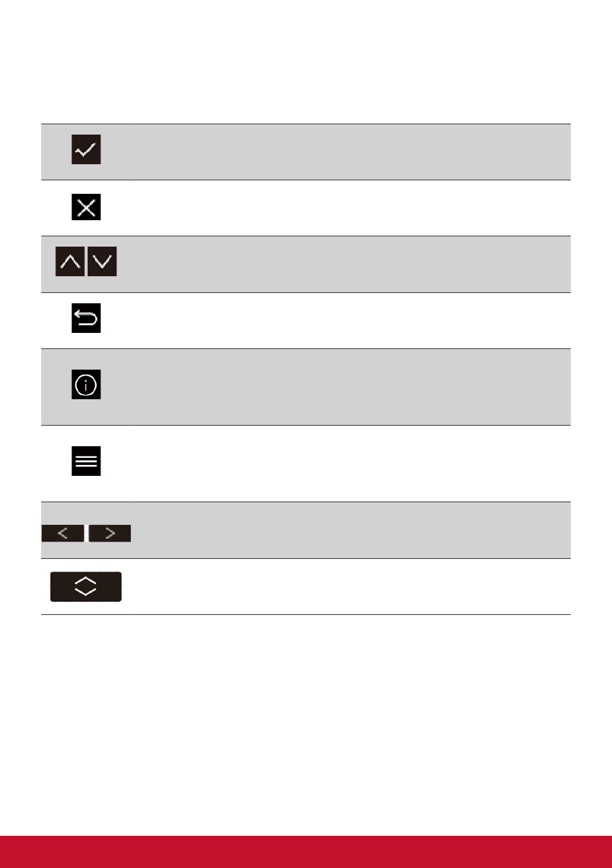Select the white cell beside the X icon
The image size is (612, 868).
pyautogui.click(x=350, y=208)
